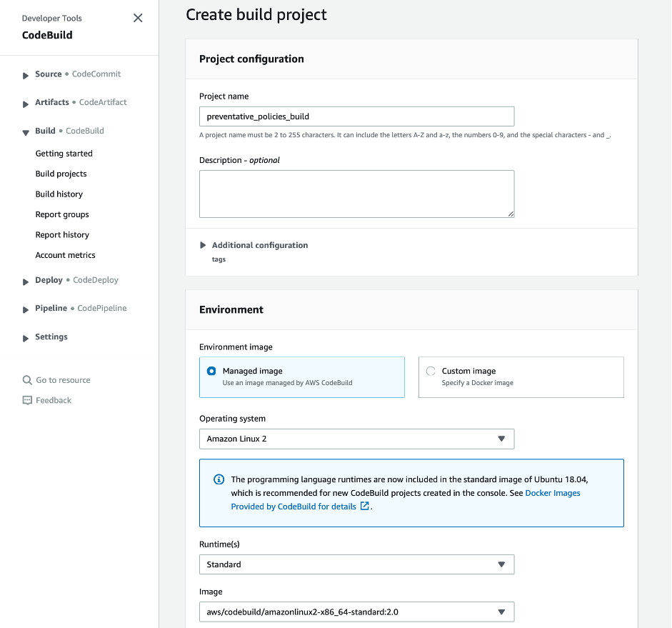The height and width of the screenshot is (628, 672).
Task: Click the Go to resource search icon
Action: [x=26, y=379]
